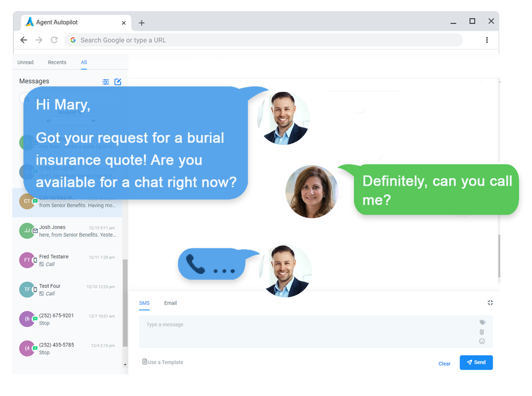Click the Call label under Test Four

(x=50, y=293)
